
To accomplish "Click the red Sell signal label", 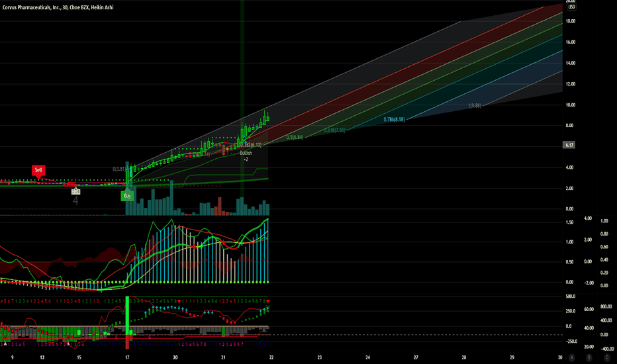I will (38, 170).
